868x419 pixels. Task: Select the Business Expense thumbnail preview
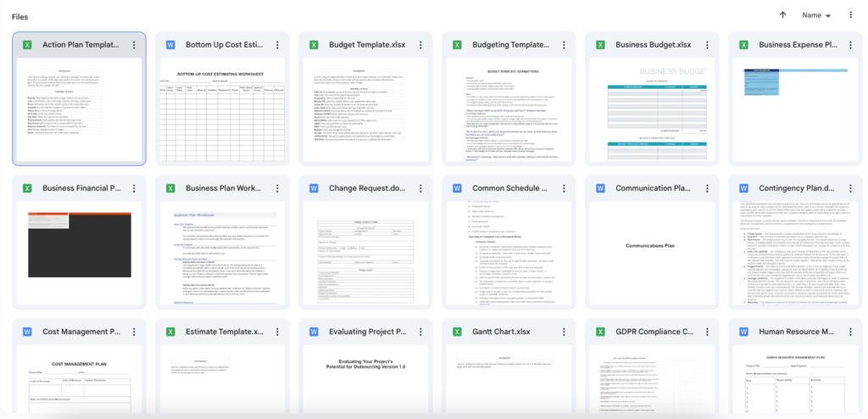(796, 109)
